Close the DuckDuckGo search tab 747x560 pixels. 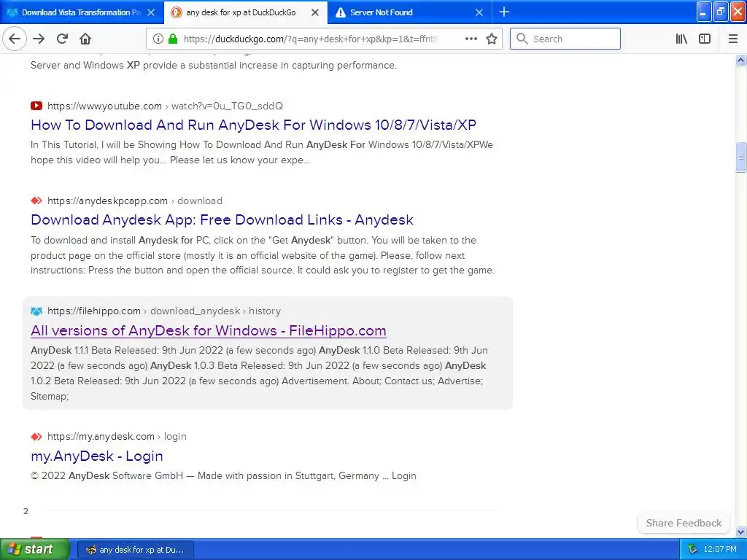315,12
